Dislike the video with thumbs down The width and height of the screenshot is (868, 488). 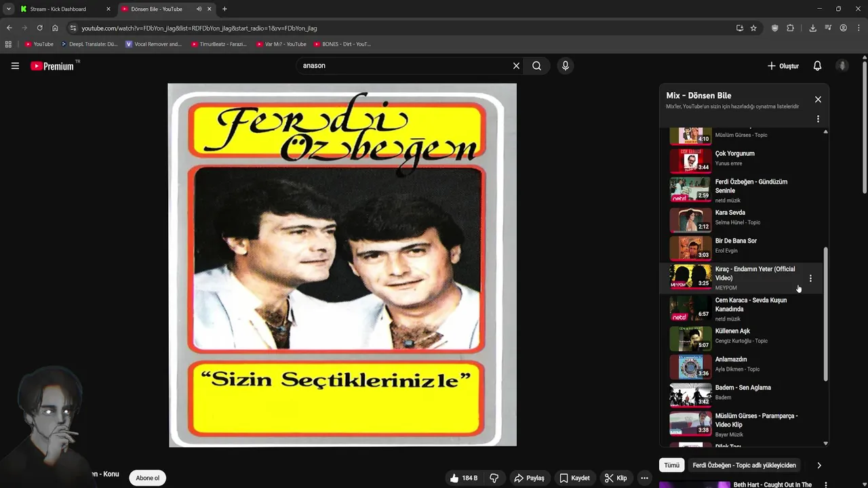click(494, 478)
